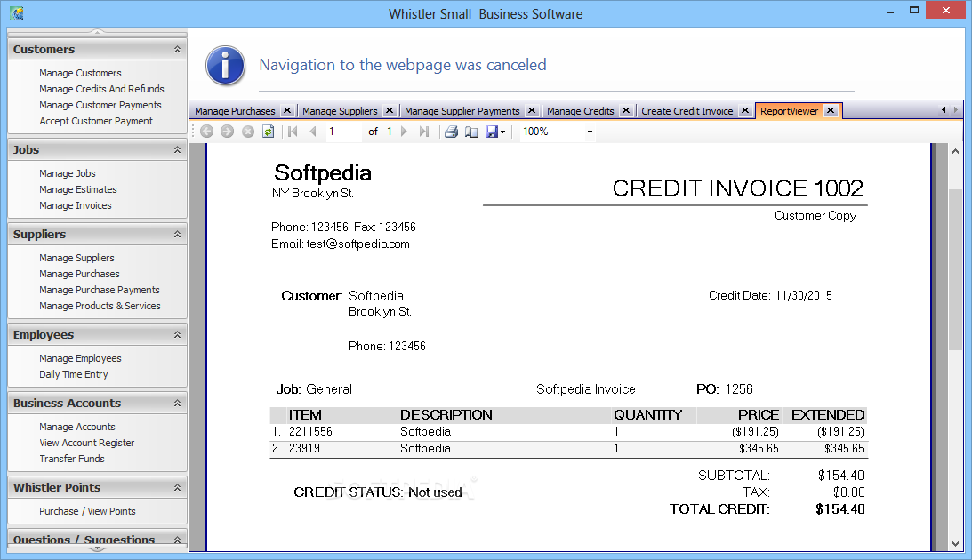This screenshot has width=972, height=560.
Task: Collapse the Employees sidebar group
Action: tap(177, 334)
